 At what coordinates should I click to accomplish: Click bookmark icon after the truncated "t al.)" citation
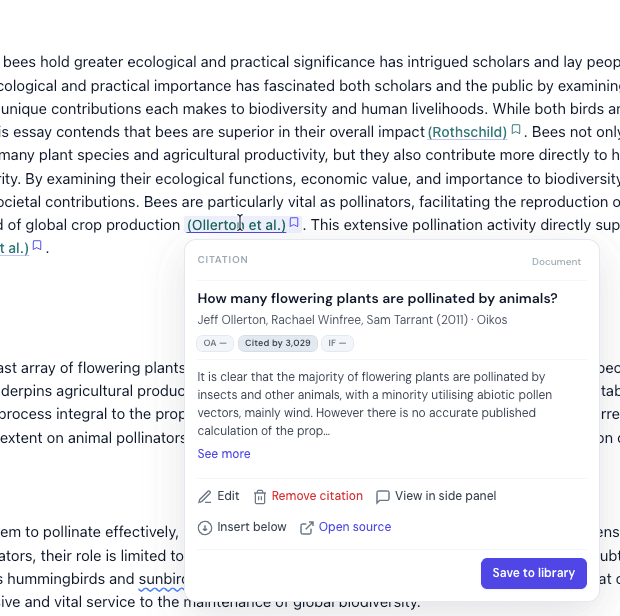pos(37,246)
